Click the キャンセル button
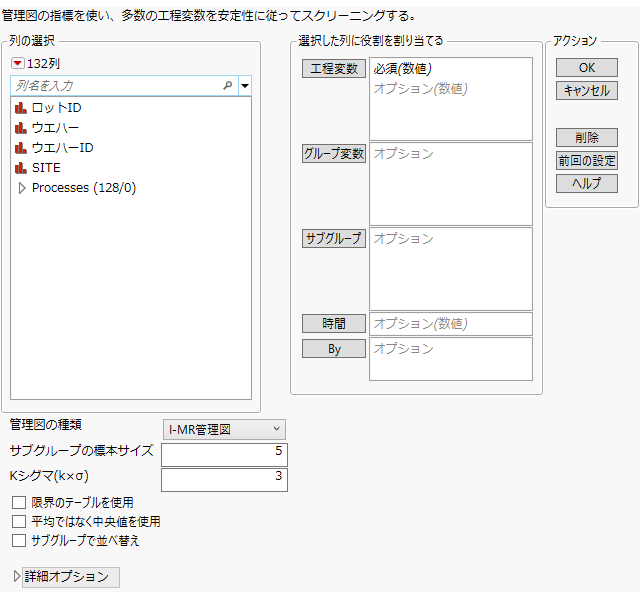640x592 pixels. pyautogui.click(x=586, y=90)
